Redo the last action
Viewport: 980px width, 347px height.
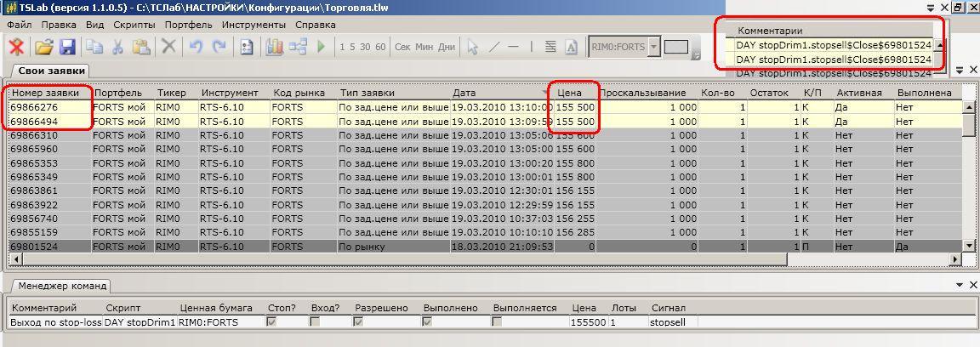(219, 47)
